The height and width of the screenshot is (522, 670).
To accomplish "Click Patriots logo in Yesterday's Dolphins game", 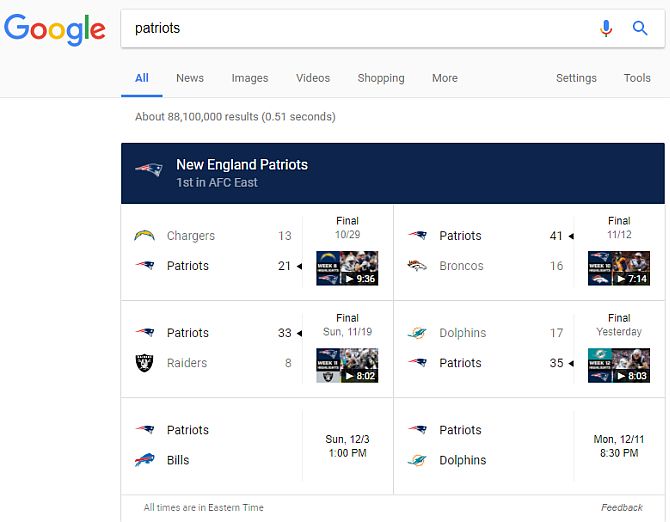I will point(417,363).
